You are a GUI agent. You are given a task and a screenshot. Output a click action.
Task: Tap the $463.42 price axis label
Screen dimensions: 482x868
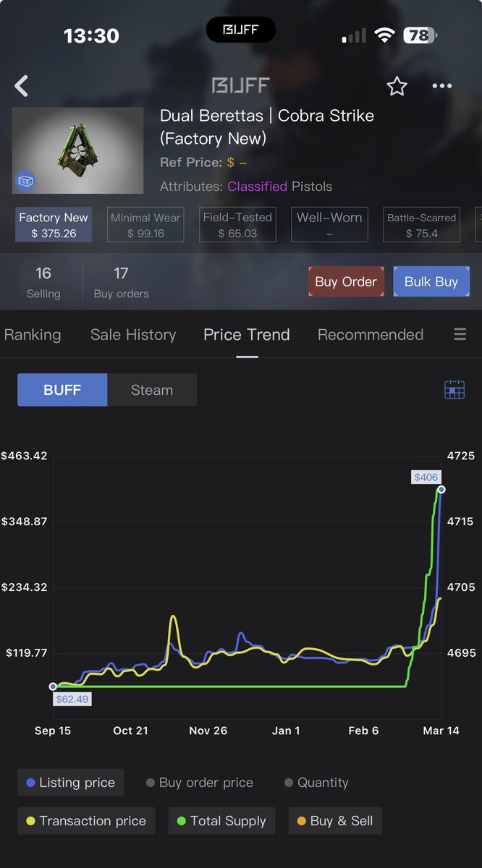[24, 456]
